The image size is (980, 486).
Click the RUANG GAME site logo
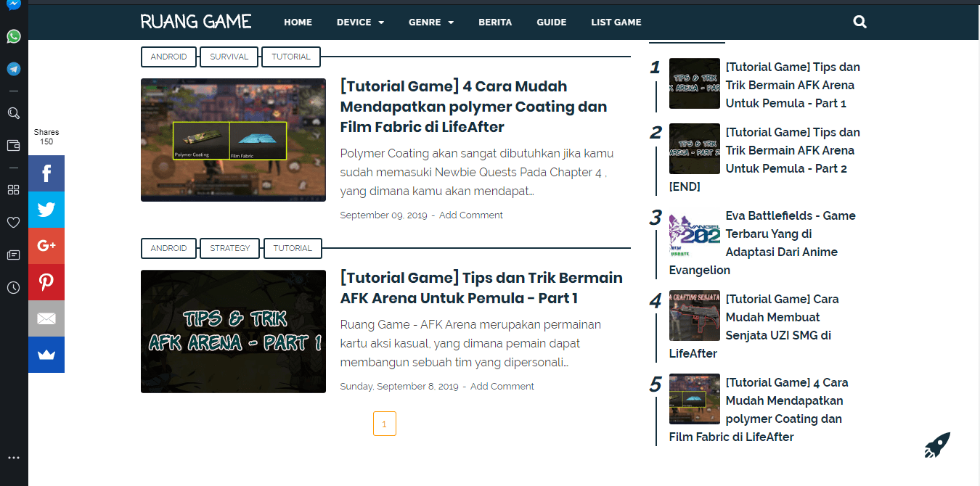[196, 22]
